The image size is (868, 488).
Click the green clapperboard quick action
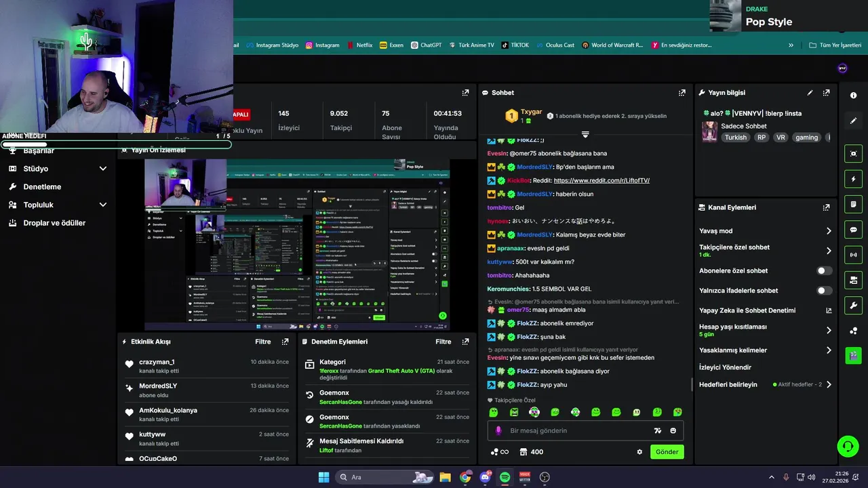point(853,355)
